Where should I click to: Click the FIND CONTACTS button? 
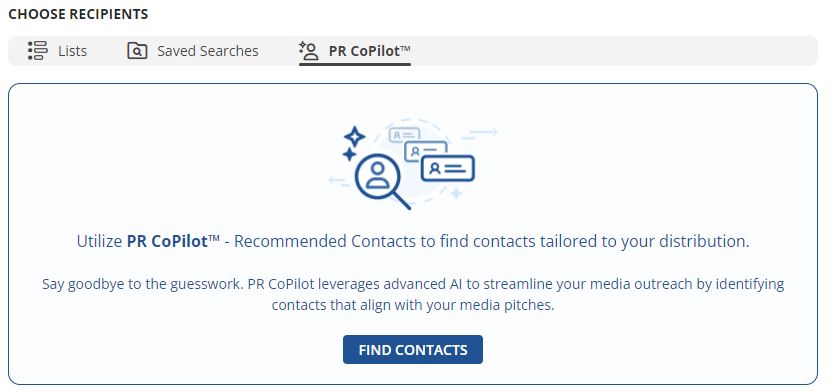413,349
